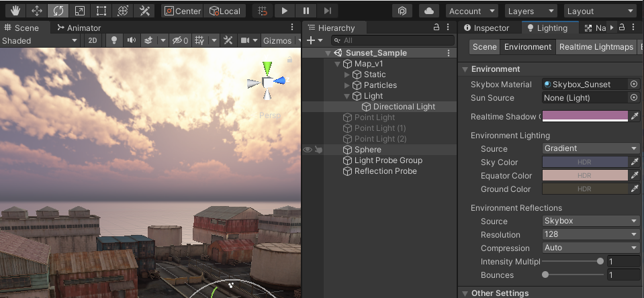Viewport: 644px width, 298px height.
Task: Open Scene camera settings
Action: [245, 41]
